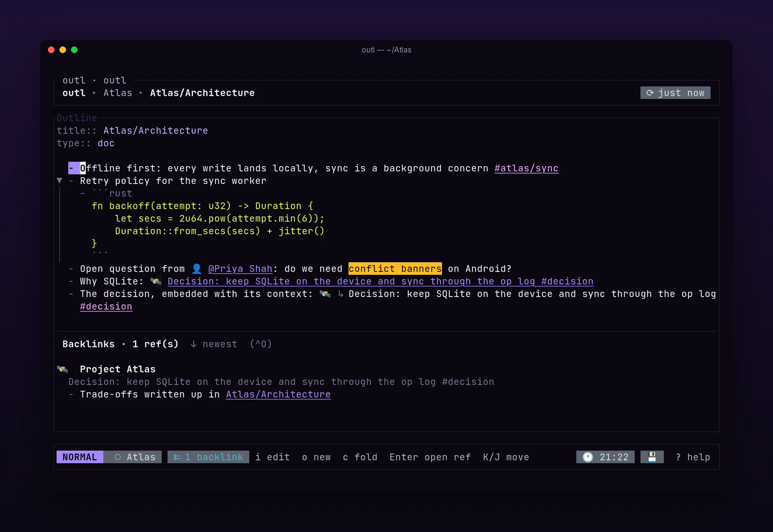Viewport: 773px width, 532px height.
Task: Click the NORMAL mode indicator
Action: click(x=80, y=457)
